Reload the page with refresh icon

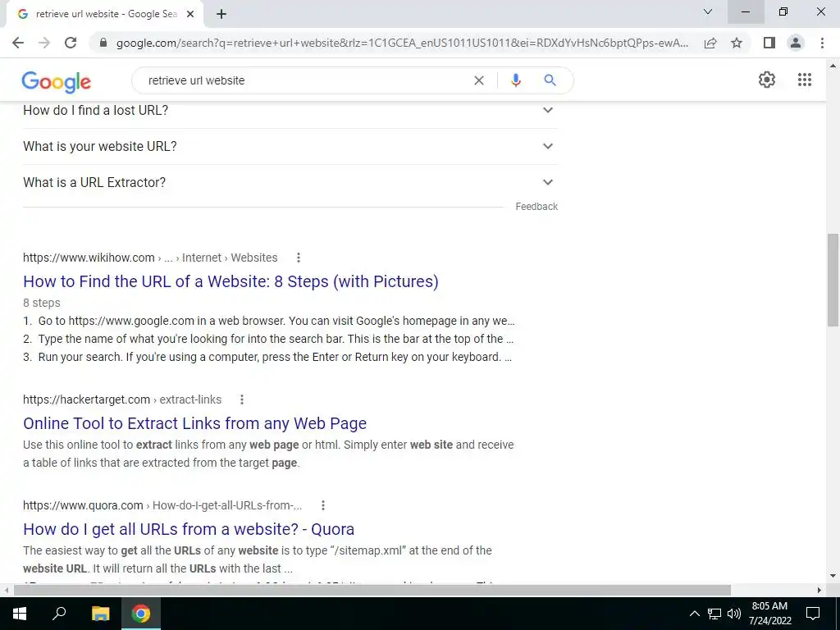pos(71,43)
